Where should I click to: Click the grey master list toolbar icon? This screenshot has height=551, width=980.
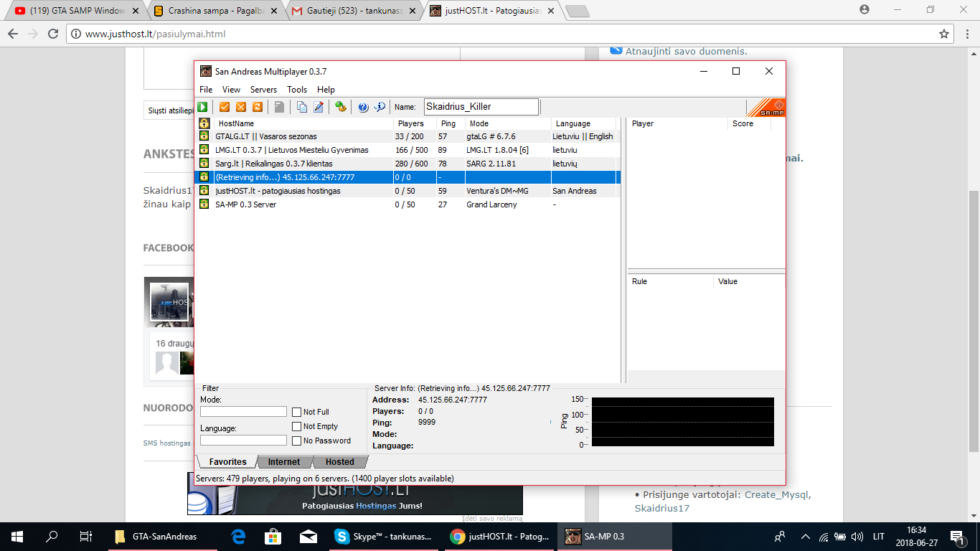pos(279,107)
